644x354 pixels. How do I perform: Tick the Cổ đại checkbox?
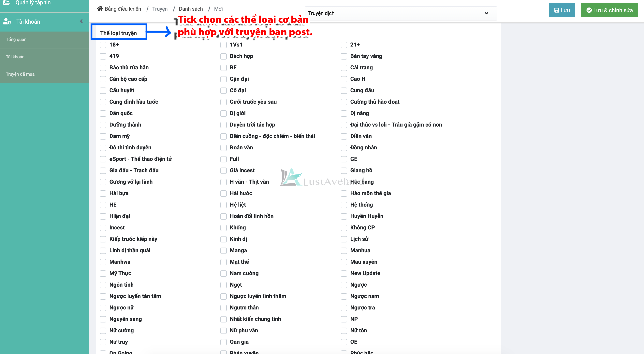click(x=224, y=90)
